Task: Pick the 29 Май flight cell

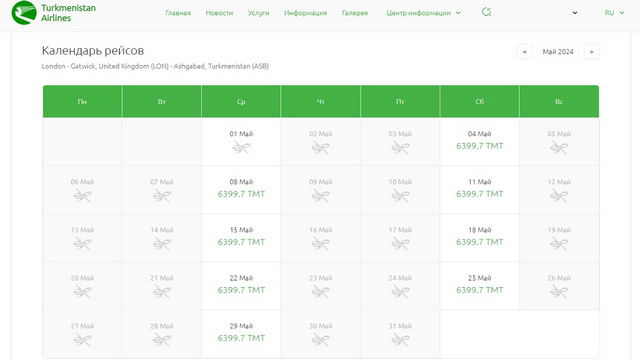Action: pos(241,333)
